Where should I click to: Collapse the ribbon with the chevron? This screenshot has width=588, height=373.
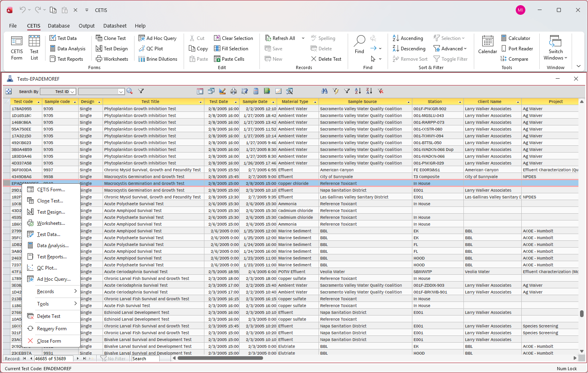click(578, 66)
